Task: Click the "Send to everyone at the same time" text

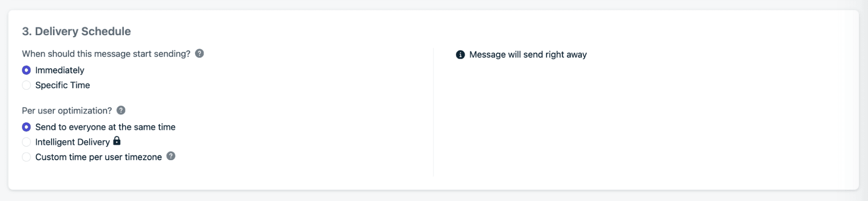Action: 105,127
